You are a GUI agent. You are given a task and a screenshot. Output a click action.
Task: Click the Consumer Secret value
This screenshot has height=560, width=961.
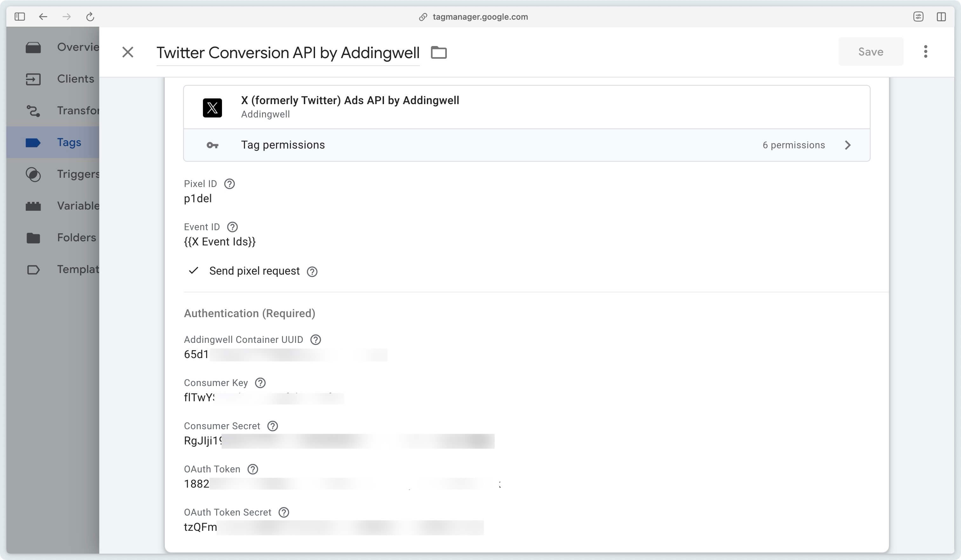point(339,441)
